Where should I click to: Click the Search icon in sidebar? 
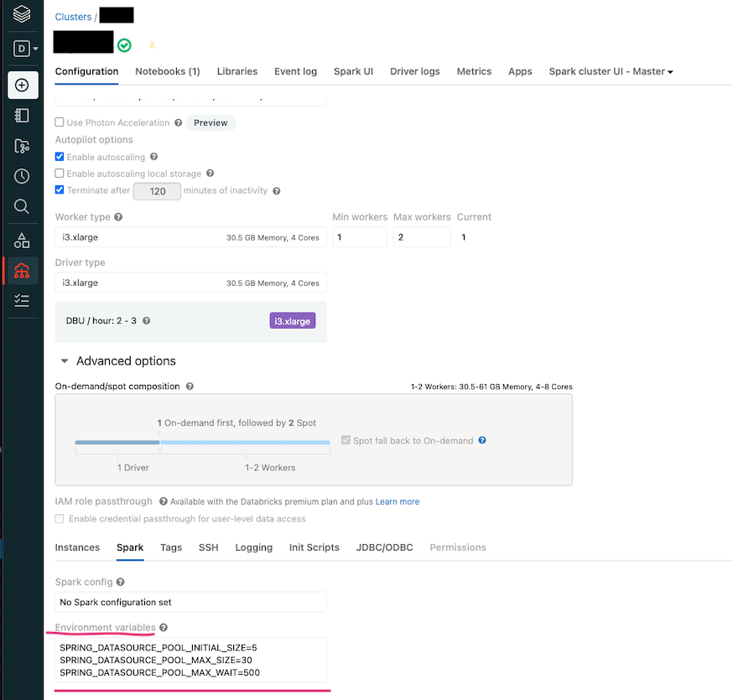[23, 206]
